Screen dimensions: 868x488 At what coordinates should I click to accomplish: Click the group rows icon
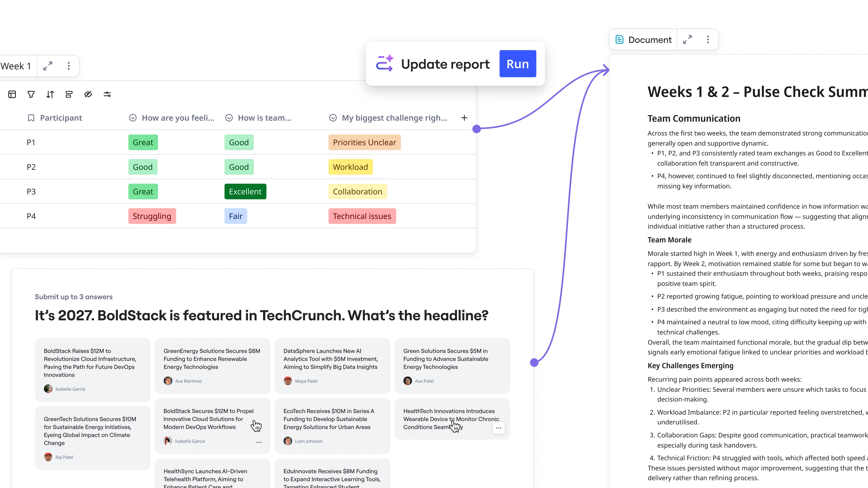pyautogui.click(x=69, y=94)
